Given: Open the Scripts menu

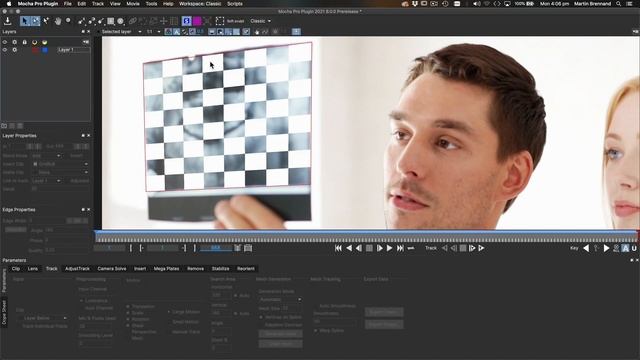Looking at the screenshot, I should click(235, 4).
